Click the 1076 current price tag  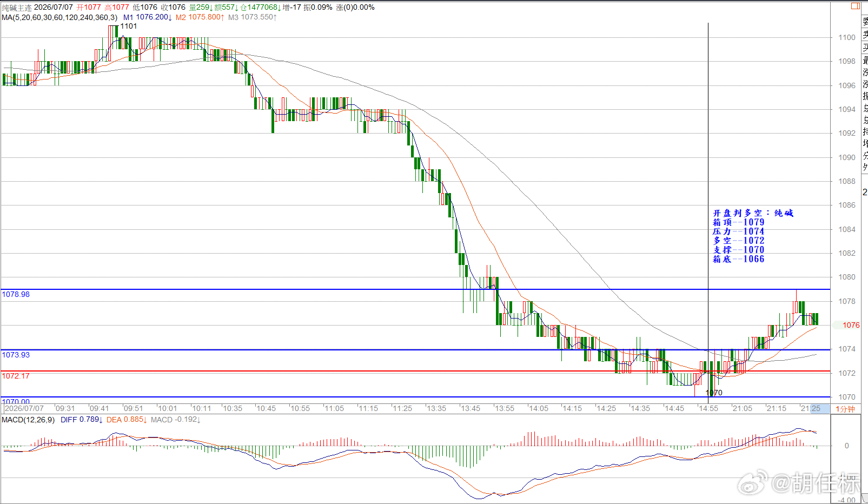(x=851, y=325)
